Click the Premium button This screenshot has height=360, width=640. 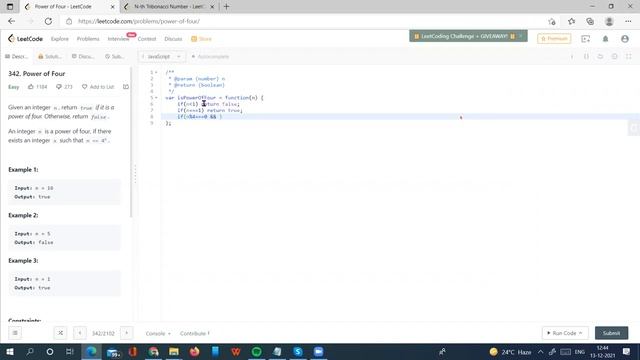tap(554, 39)
